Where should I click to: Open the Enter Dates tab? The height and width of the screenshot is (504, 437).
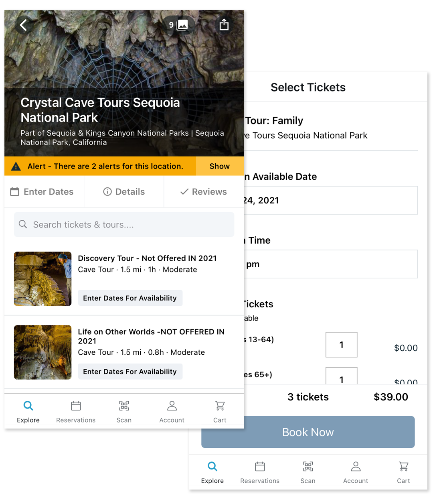coord(42,192)
